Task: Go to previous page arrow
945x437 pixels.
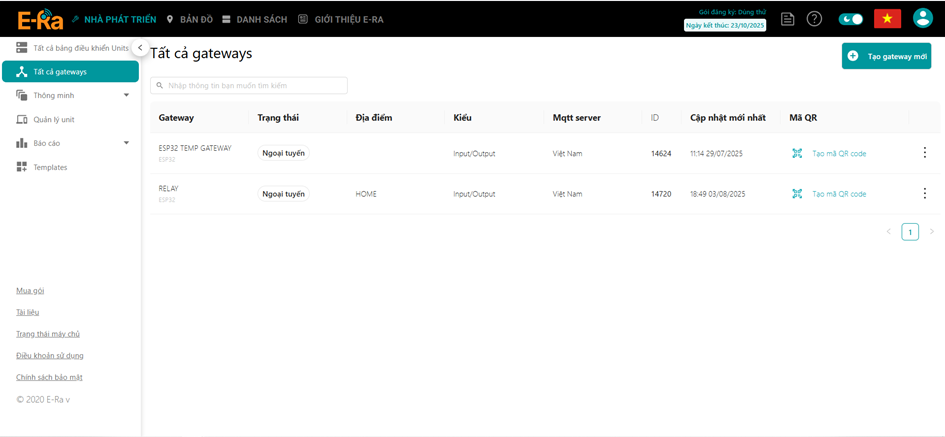Action: (x=888, y=231)
